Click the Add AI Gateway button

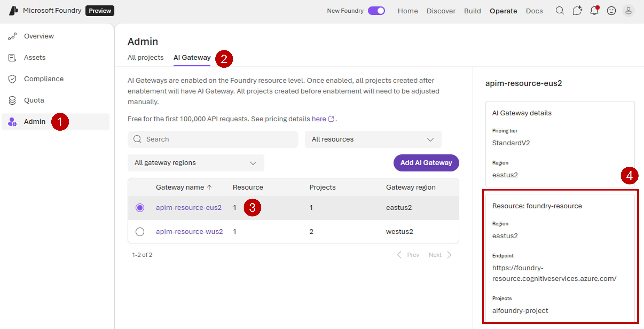click(426, 163)
